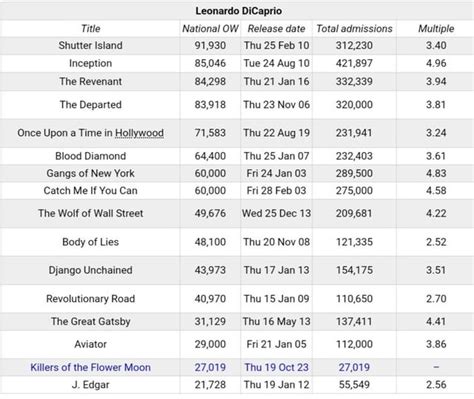The width and height of the screenshot is (474, 399).
Task: Select the National OW column header
Action: [x=210, y=29]
